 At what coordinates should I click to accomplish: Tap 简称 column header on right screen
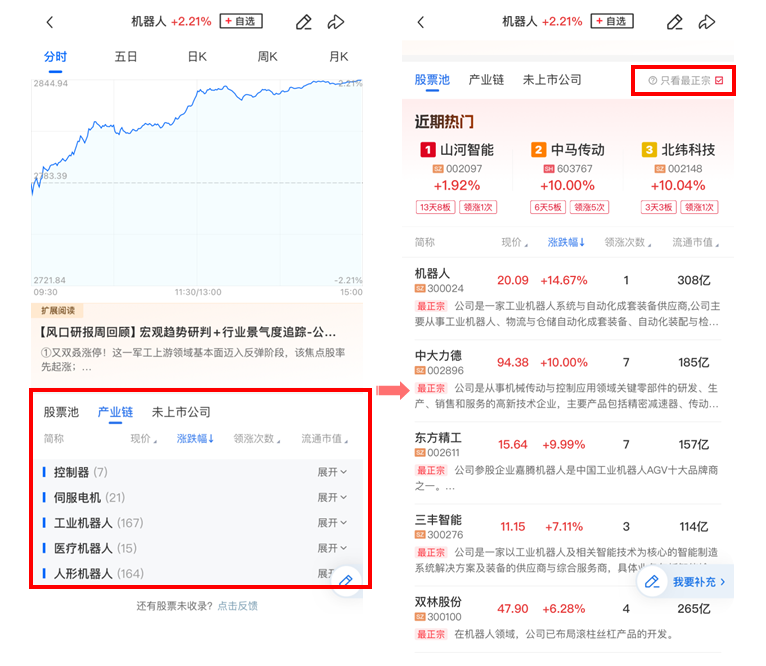tap(425, 242)
